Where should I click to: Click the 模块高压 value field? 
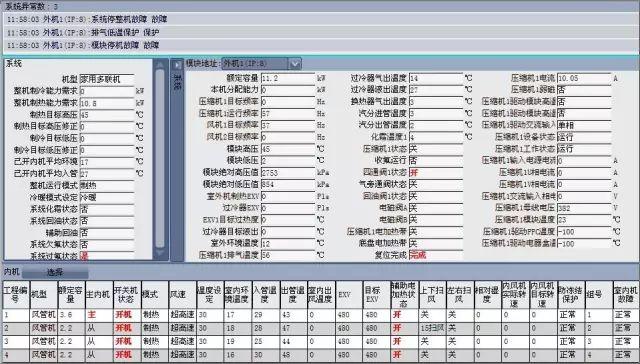(288, 149)
